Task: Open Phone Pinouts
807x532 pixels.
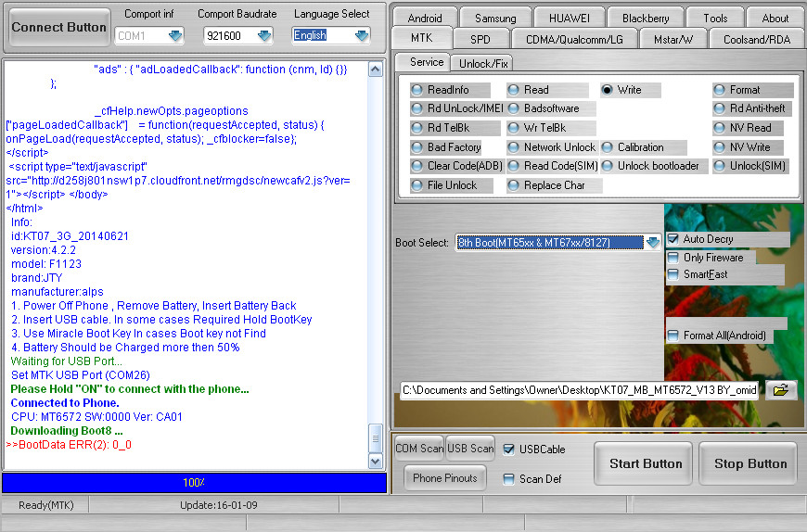Action: (445, 478)
